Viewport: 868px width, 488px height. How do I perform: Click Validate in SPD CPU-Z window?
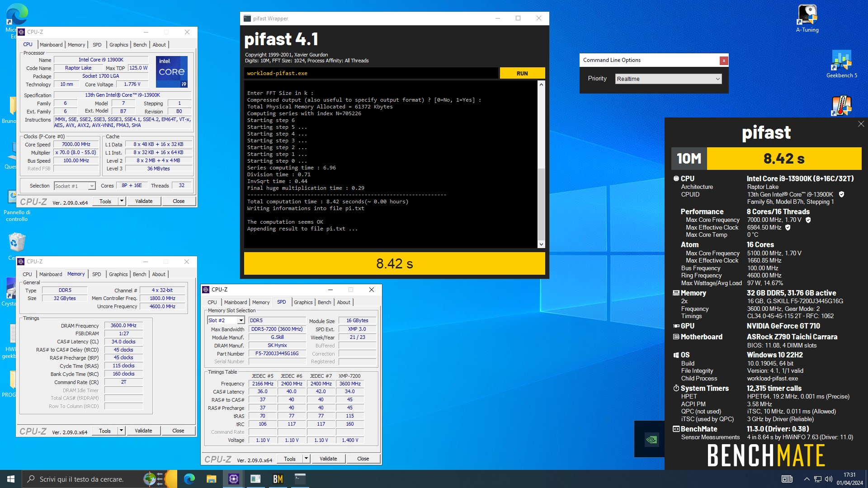(x=328, y=459)
